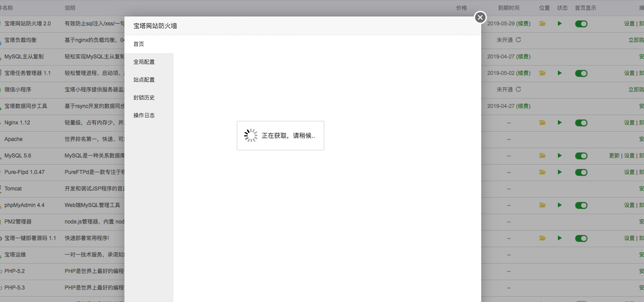Click 立即购买 for 微信小程序 row
The height and width of the screenshot is (302, 644).
[x=636, y=90]
